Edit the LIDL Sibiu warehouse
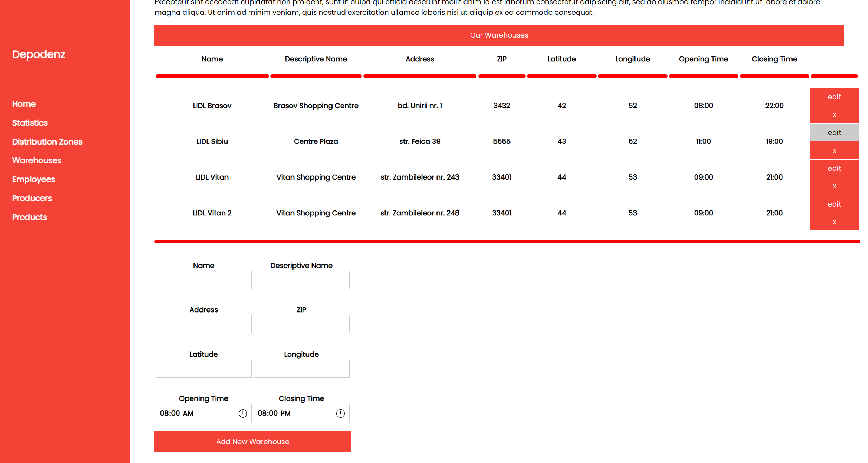 (834, 133)
